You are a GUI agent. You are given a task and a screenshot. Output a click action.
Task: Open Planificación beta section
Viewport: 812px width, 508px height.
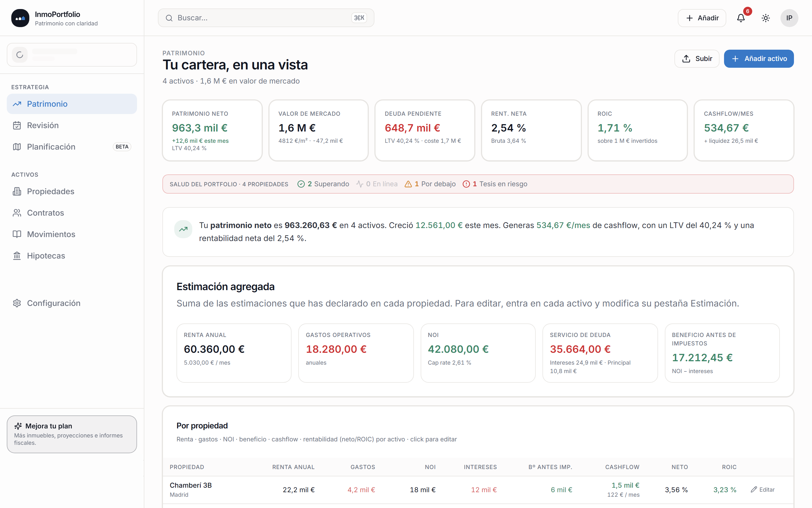[x=72, y=147]
